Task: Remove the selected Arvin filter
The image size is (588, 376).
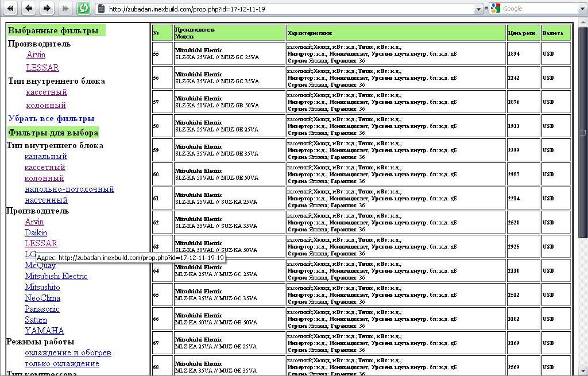Action: coord(36,55)
